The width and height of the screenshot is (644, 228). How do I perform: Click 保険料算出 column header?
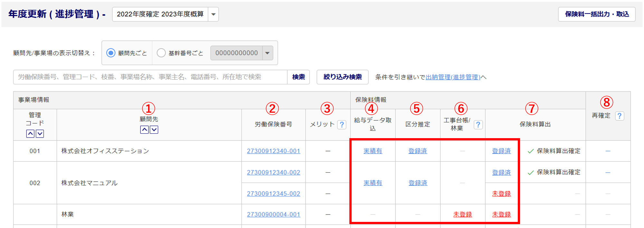(x=535, y=124)
